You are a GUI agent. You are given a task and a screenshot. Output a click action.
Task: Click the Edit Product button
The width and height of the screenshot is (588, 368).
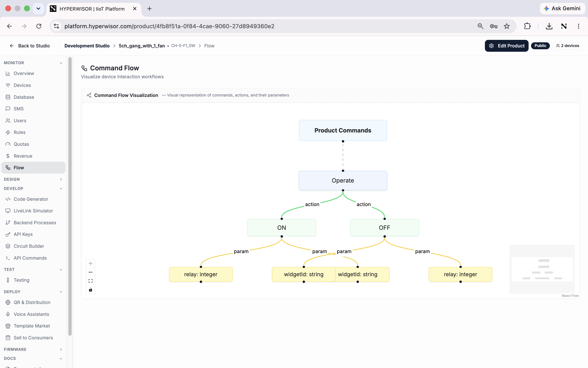click(x=507, y=46)
